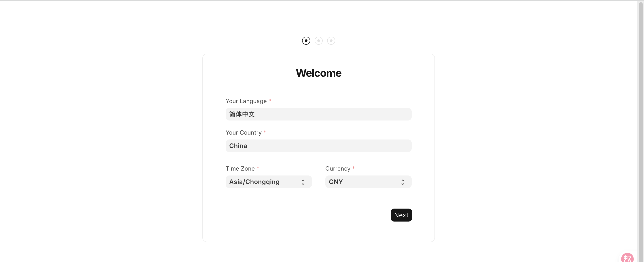Click the Time Zone up-down chevron icon

[303, 182]
